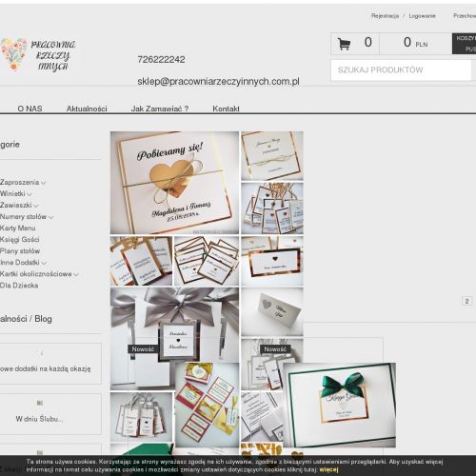Follow the więcej cookies link

click(x=328, y=469)
